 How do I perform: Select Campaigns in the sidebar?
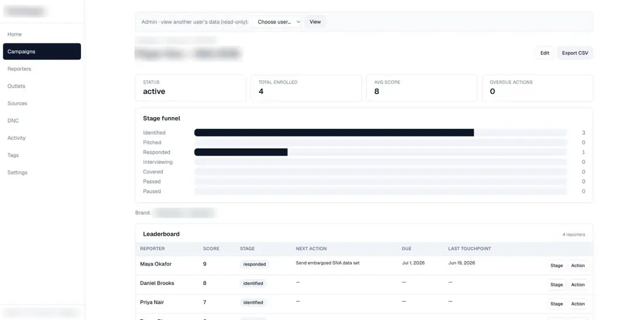tap(42, 51)
